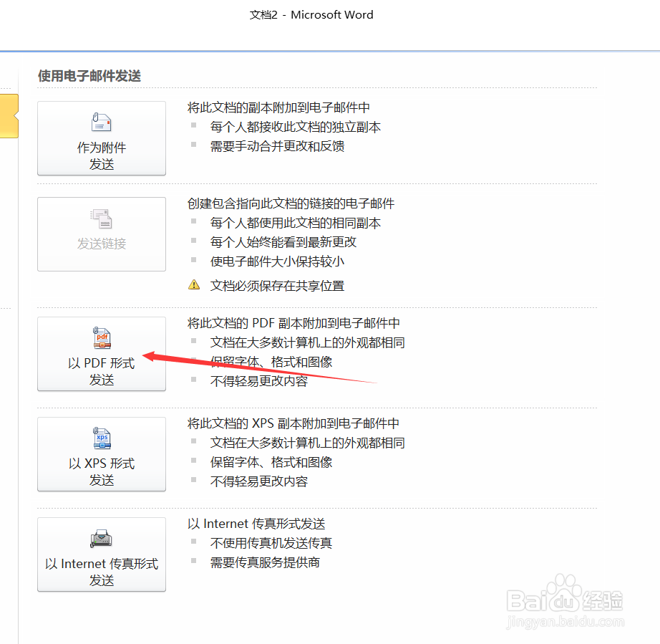Click the PDF document icon
The height and width of the screenshot is (644, 660).
[102, 338]
